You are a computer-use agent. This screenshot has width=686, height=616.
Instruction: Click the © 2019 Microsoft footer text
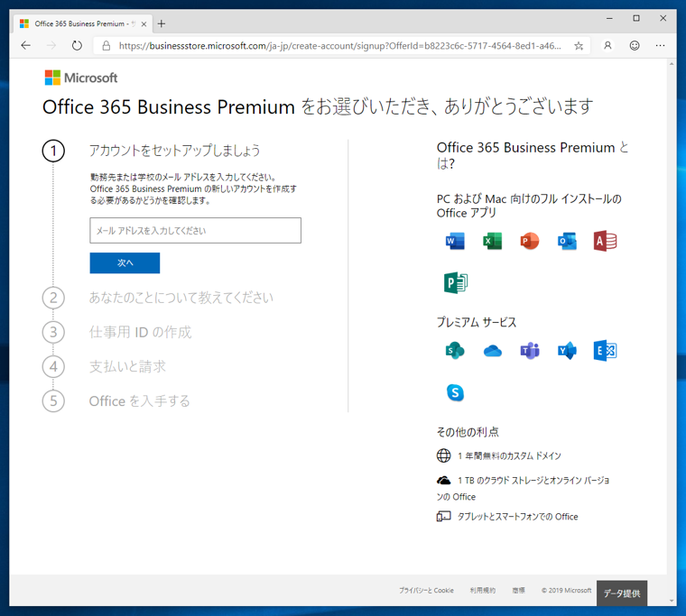coord(566,590)
